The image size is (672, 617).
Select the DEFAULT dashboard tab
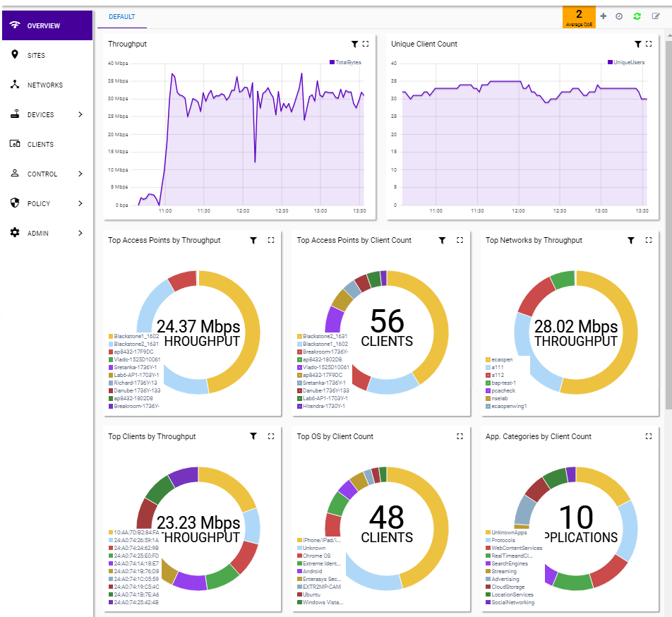[x=121, y=17]
